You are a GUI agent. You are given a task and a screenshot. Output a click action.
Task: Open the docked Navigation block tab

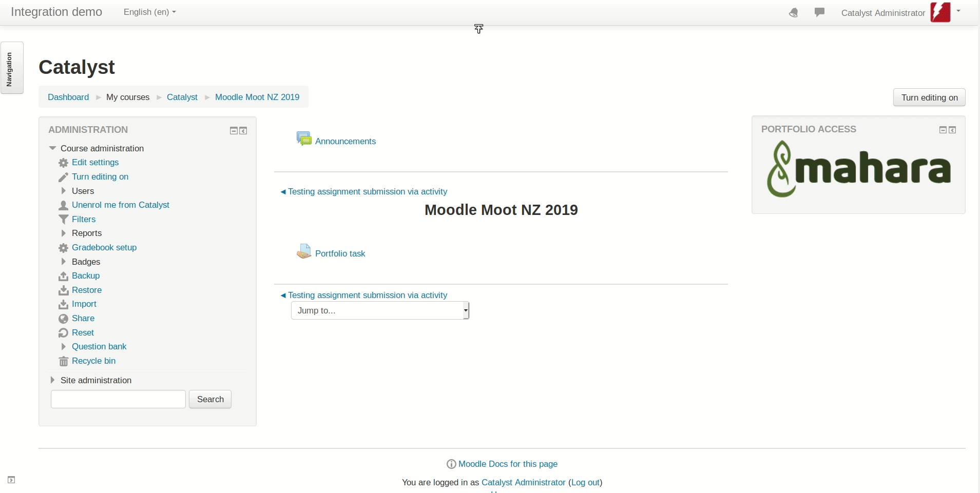coord(12,68)
